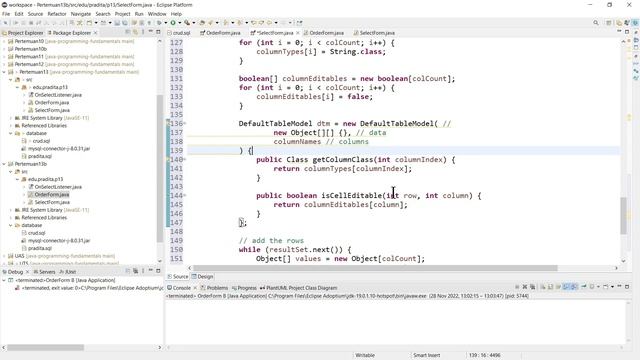Select Pertemuan11 project in explorer
Screen dimensions: 640x360
(x=29, y=56)
